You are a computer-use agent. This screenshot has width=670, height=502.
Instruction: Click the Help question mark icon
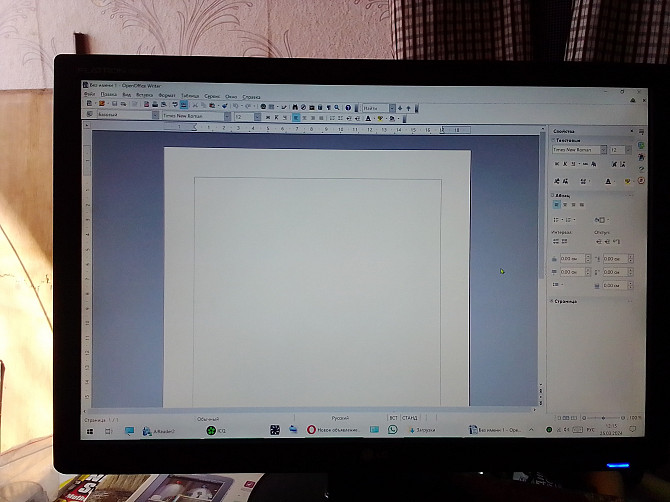(348, 108)
